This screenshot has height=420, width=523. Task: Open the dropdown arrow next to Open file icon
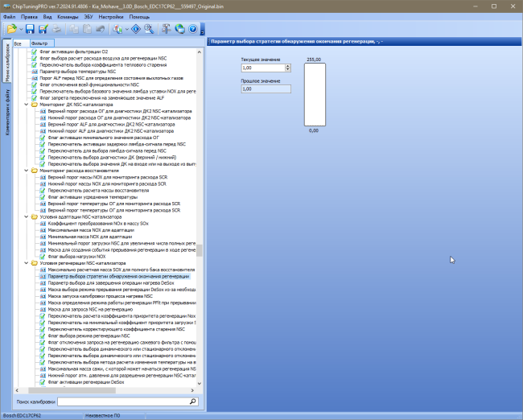coord(21,29)
